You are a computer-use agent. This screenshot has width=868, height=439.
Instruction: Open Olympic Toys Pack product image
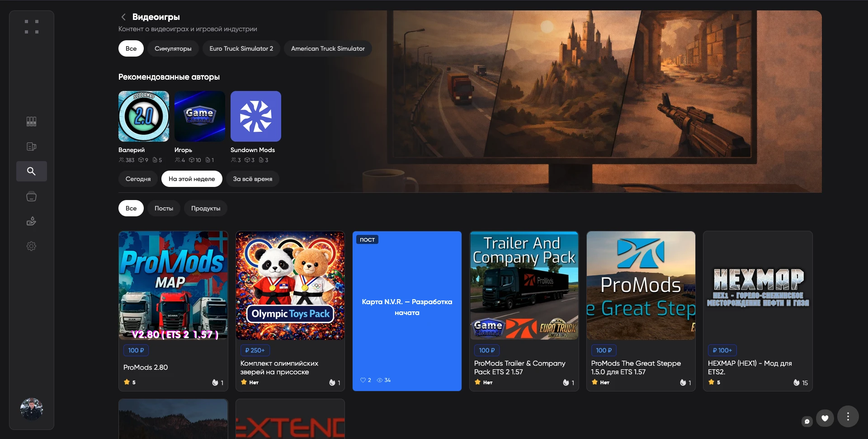tap(290, 286)
